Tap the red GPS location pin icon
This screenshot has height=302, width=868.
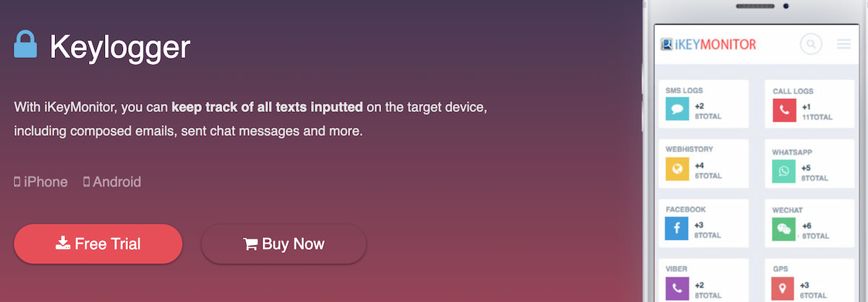click(784, 290)
